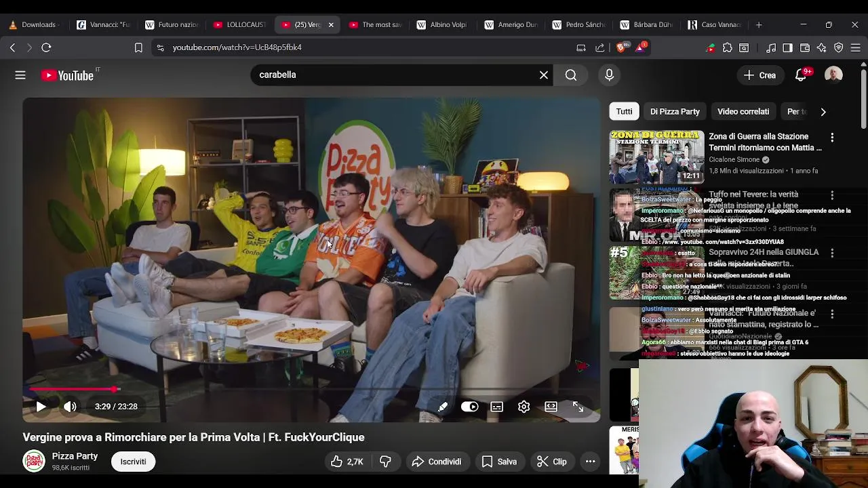868x488 pixels.
Task: Dislike the video with thumbs down
Action: [x=385, y=462]
